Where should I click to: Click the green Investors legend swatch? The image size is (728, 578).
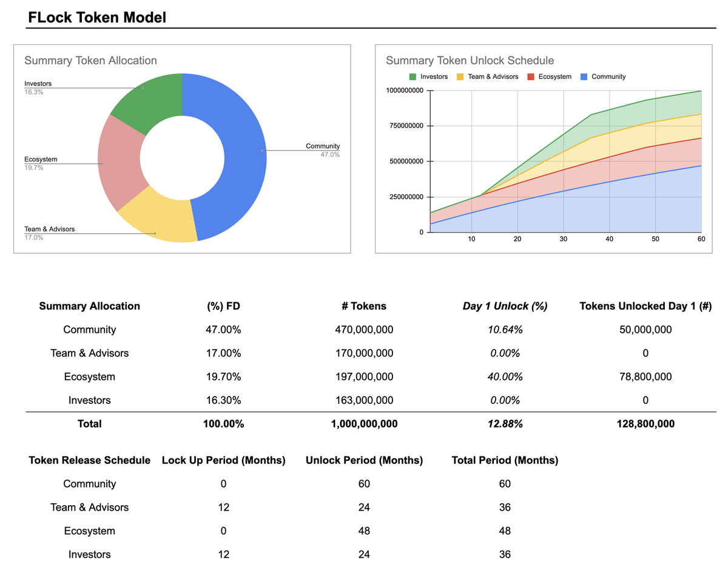tap(413, 77)
